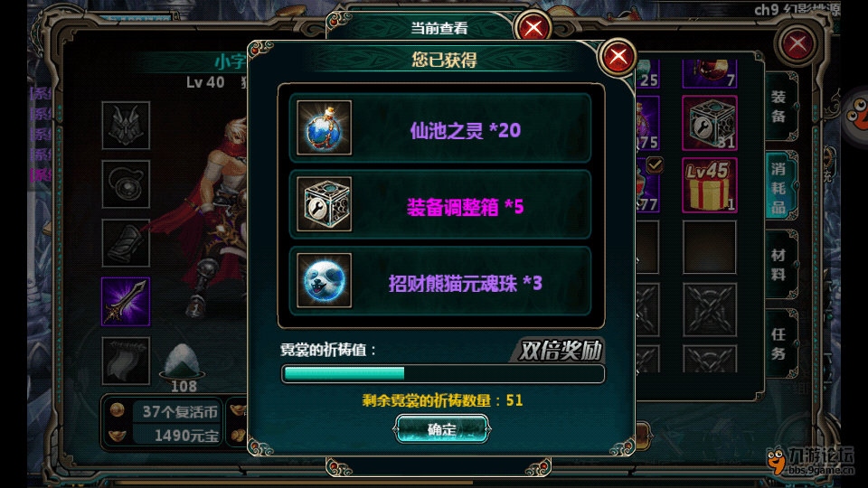
Task: Select the equipment adjust box in inventory
Action: pos(710,123)
